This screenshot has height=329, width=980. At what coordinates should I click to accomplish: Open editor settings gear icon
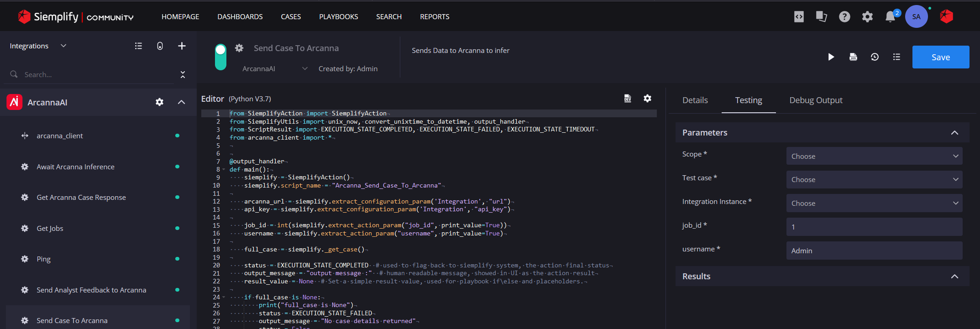point(647,99)
